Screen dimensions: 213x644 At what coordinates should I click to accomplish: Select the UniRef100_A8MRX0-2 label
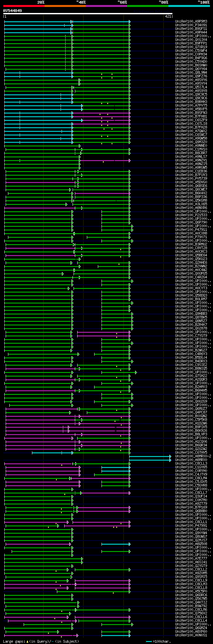[193, 456]
